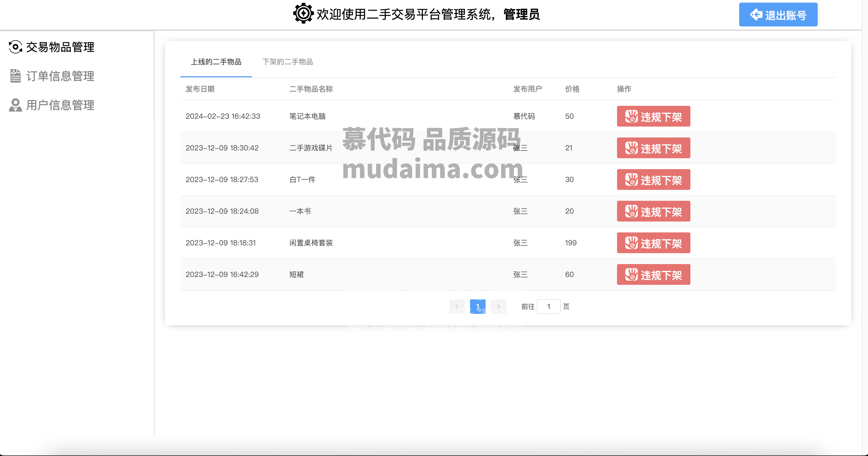The height and width of the screenshot is (456, 868).
Task: Click the item name 二手游戏碟片
Action: coord(311,148)
